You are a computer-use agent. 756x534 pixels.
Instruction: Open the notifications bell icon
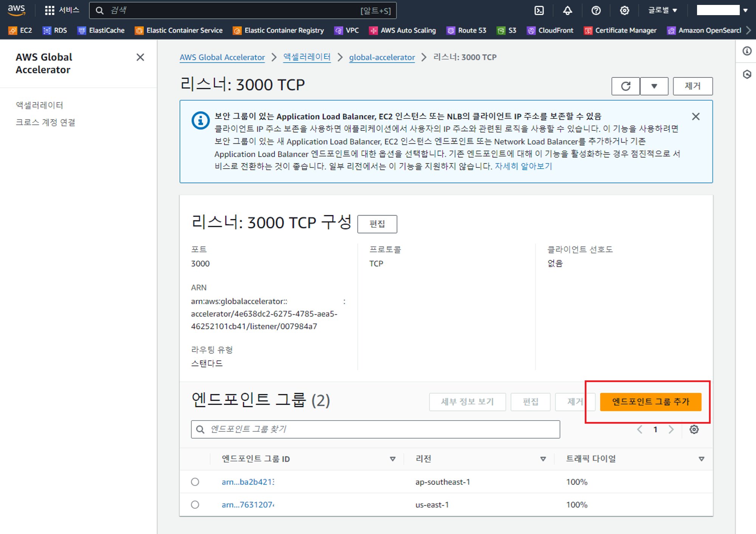click(x=567, y=10)
